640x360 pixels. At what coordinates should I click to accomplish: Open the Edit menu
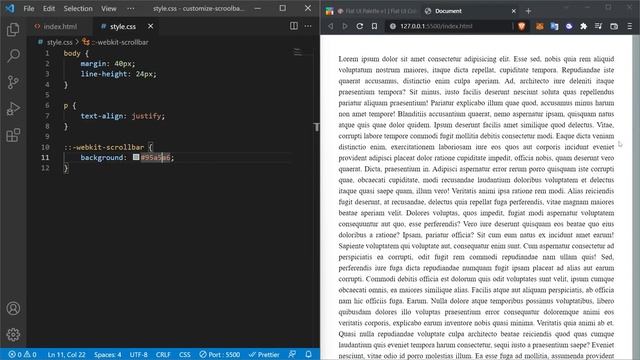49,8
